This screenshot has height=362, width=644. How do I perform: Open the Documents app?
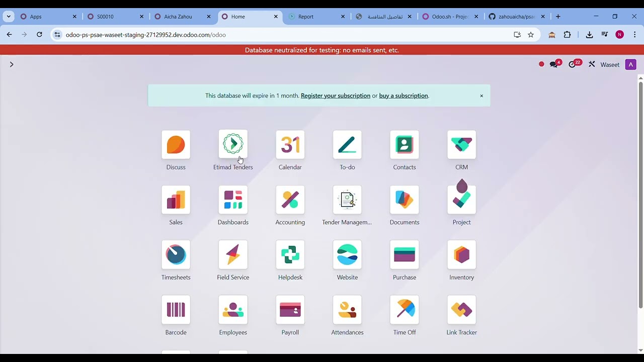(x=405, y=200)
